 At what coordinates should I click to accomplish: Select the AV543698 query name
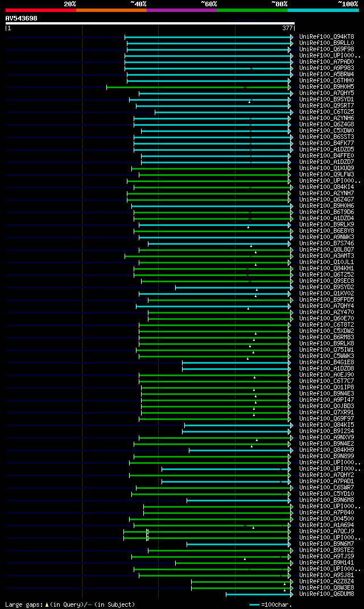click(x=22, y=18)
